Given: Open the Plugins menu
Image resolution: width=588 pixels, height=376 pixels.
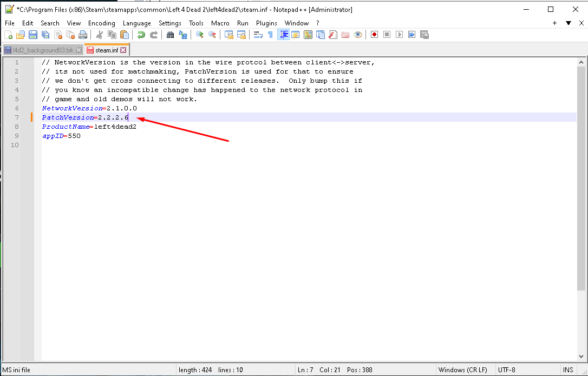Looking at the screenshot, I should pyautogui.click(x=266, y=23).
